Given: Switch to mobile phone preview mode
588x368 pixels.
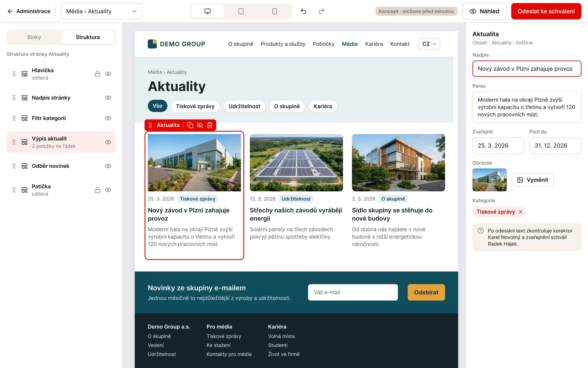Looking at the screenshot, I should [274, 11].
